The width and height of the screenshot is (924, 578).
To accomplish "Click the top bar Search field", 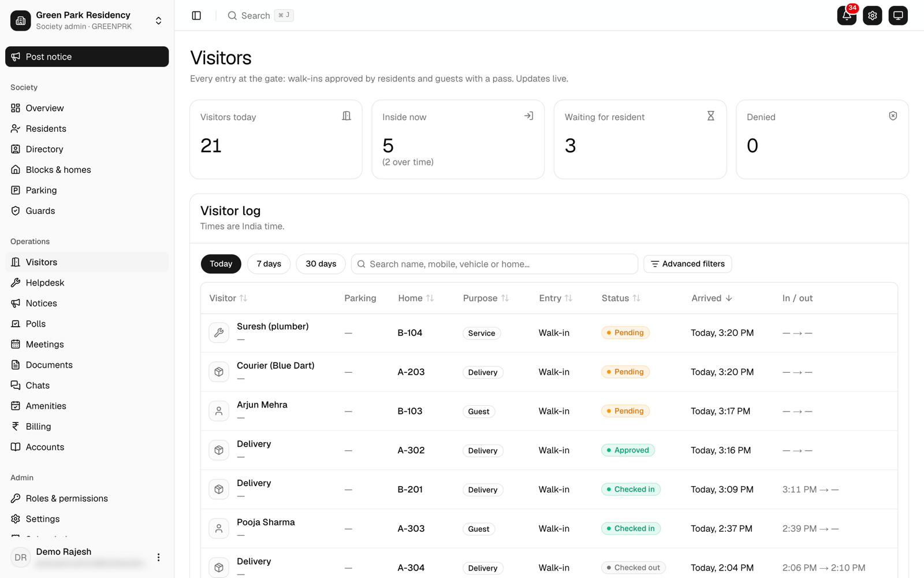I will [x=260, y=16].
